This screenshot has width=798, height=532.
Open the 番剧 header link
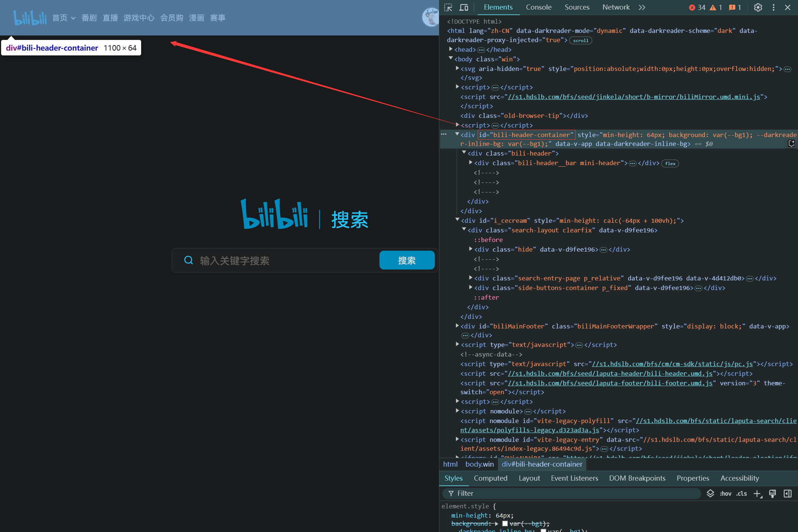(89, 18)
